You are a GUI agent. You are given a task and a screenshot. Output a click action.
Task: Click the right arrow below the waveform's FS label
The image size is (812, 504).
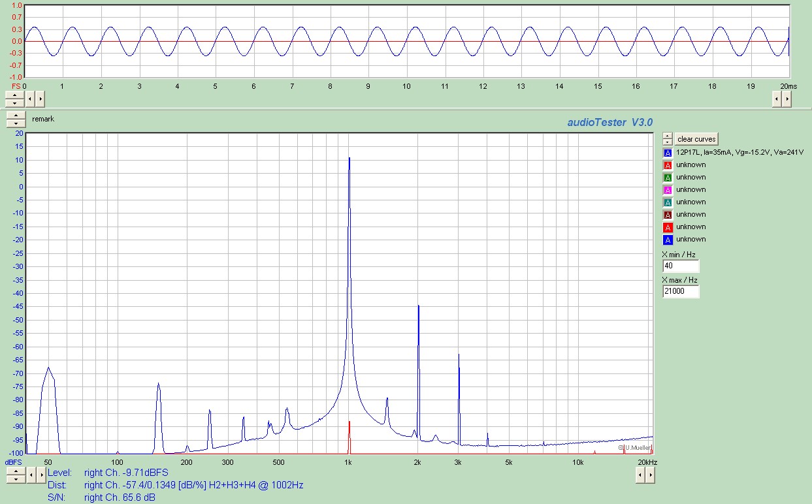[x=40, y=99]
